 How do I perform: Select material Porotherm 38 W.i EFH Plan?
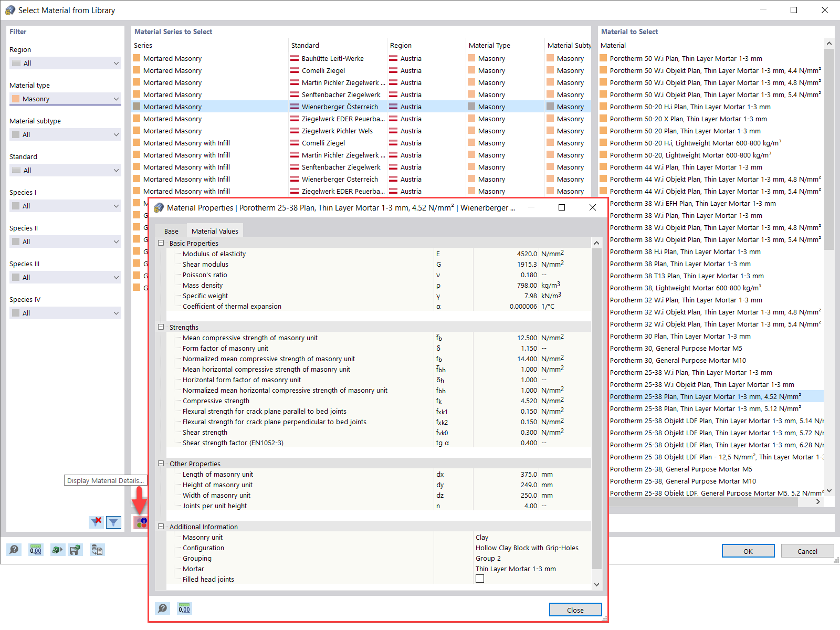coord(711,203)
